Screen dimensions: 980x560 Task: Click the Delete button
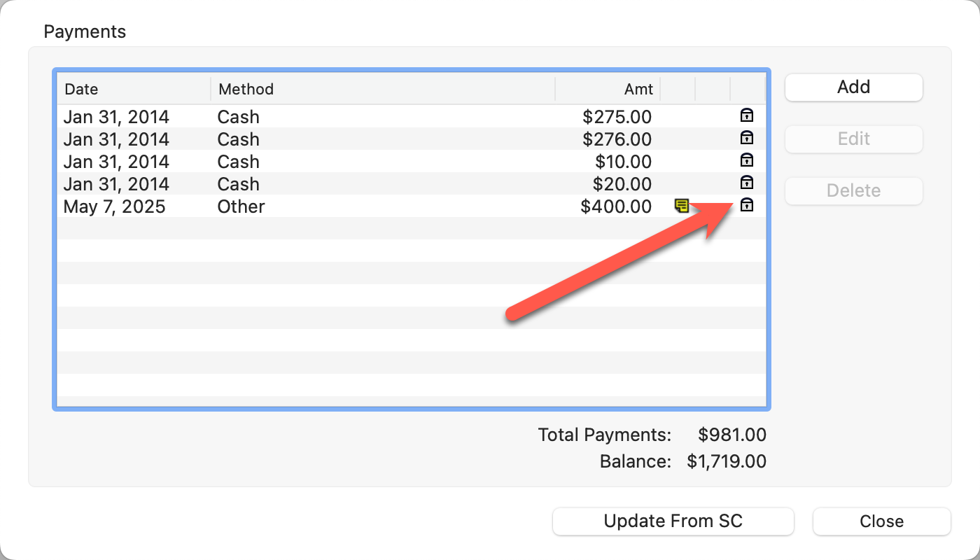point(853,190)
